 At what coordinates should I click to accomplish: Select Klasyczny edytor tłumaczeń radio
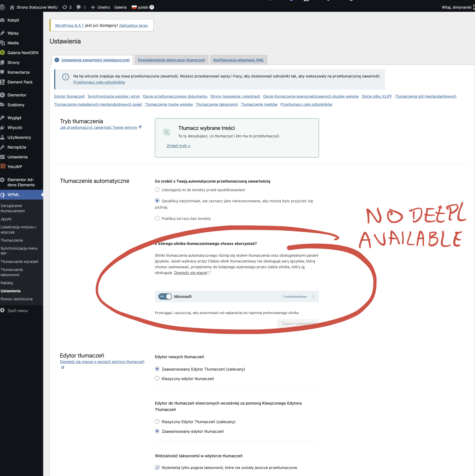[x=157, y=378]
